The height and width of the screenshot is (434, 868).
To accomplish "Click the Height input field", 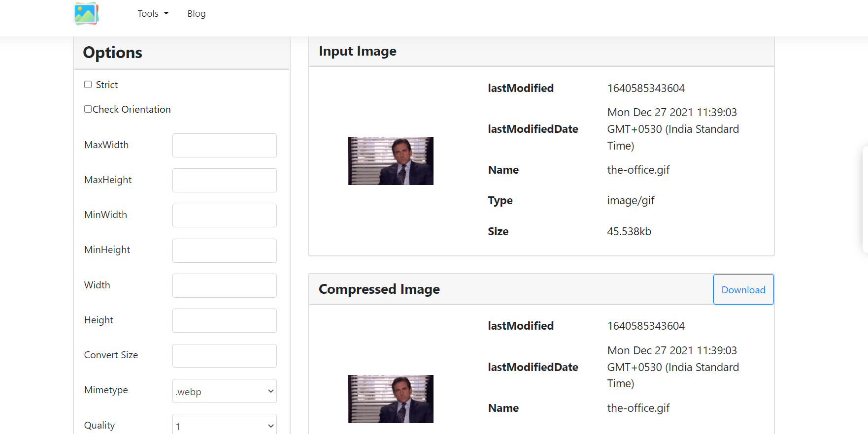I will (224, 320).
